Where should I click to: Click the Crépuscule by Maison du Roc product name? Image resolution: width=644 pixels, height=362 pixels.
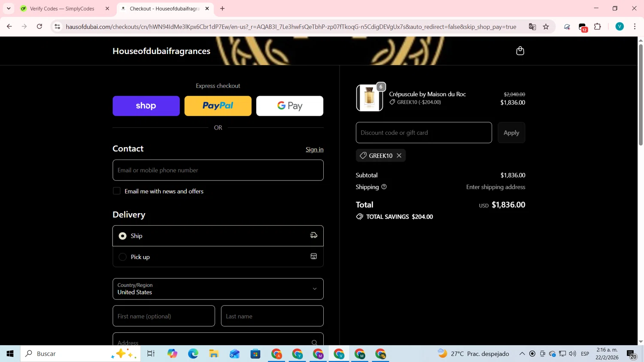[427, 94]
